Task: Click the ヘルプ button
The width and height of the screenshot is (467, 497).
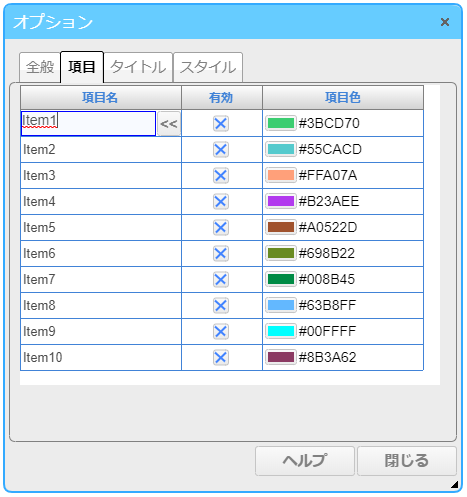Action: point(305,461)
